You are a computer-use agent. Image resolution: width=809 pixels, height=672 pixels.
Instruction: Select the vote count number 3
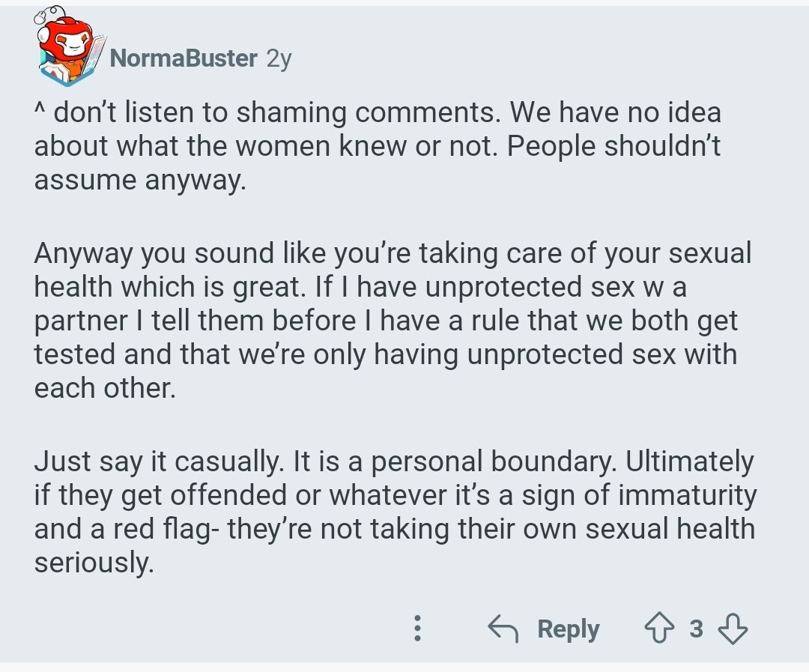click(x=696, y=629)
